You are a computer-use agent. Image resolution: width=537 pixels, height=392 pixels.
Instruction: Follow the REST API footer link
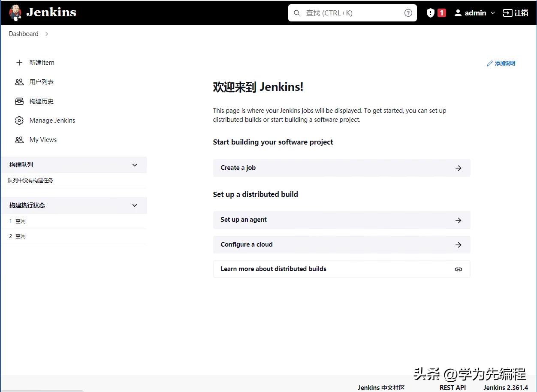pyautogui.click(x=453, y=387)
